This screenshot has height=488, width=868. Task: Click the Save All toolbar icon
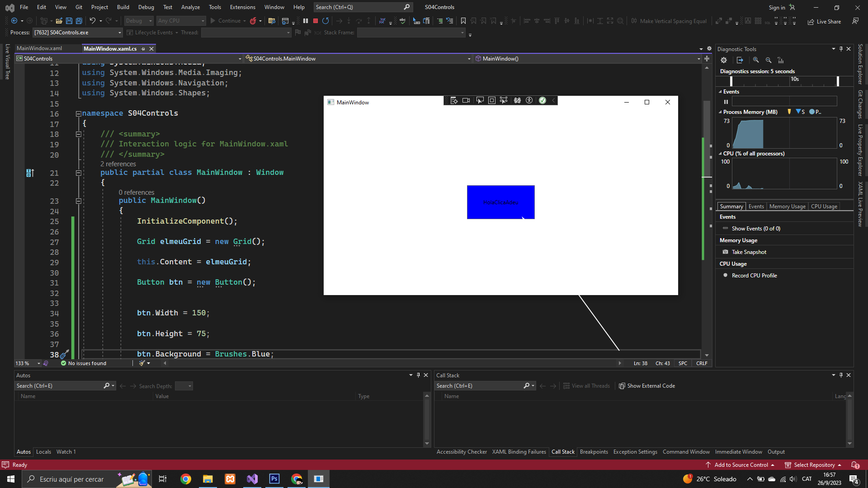[x=79, y=21]
